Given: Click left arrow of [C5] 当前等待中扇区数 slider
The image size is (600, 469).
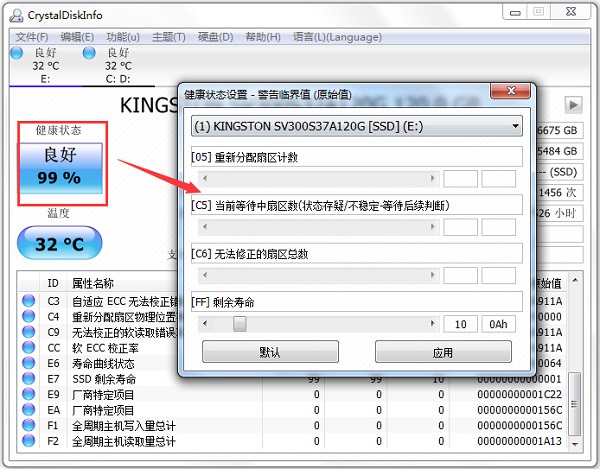Looking at the screenshot, I should click(x=205, y=226).
